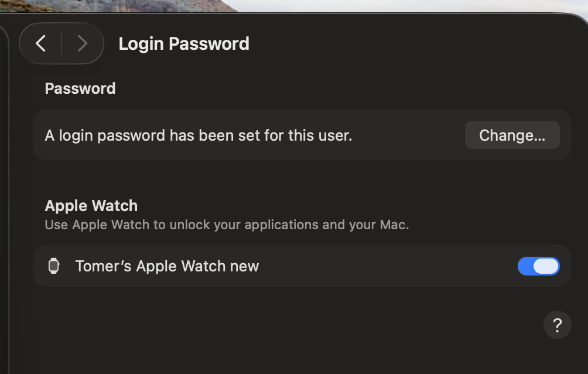
Task: Go forward with the right chevron
Action: click(83, 43)
